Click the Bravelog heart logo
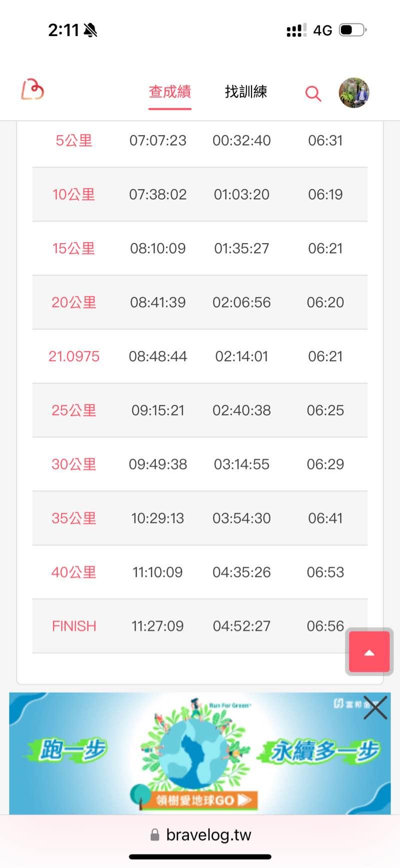Screen dimensions: 400x868 32,90
